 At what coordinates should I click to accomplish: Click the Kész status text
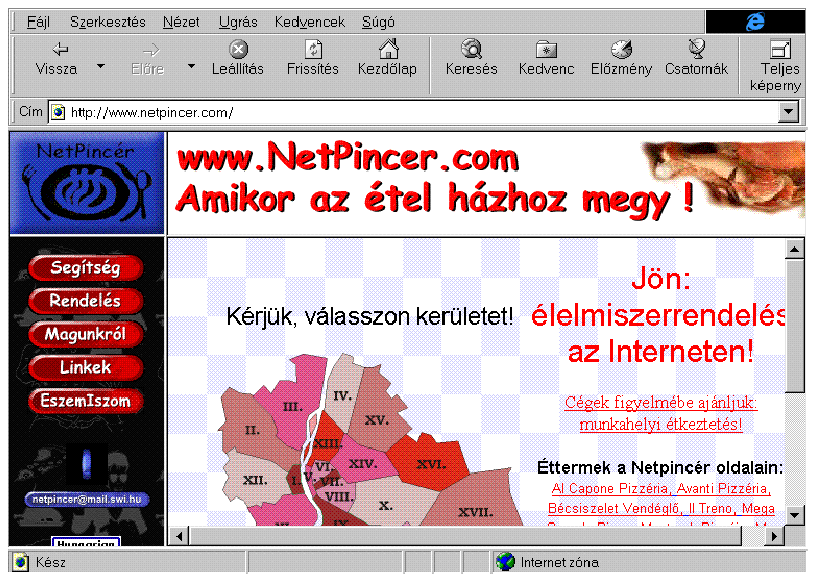[x=50, y=562]
